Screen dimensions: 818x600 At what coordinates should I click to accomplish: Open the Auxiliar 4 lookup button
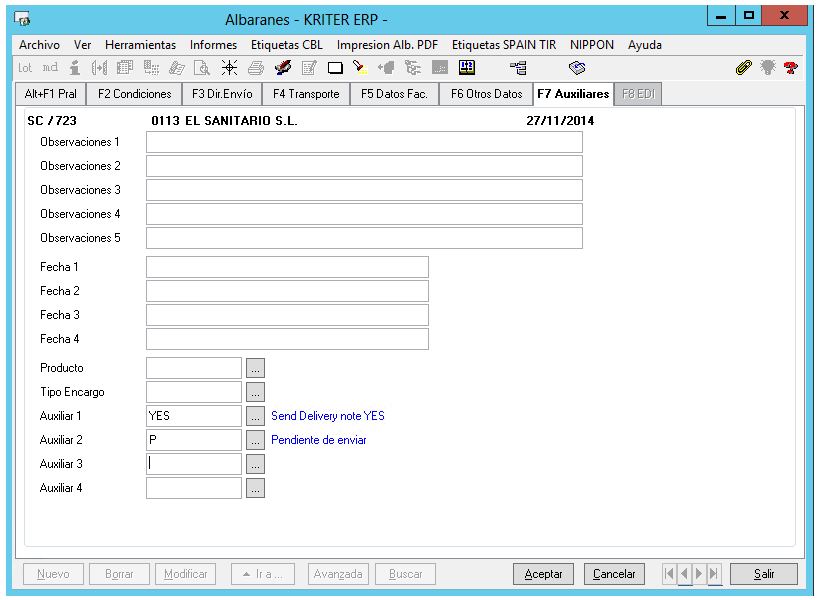[x=255, y=488]
